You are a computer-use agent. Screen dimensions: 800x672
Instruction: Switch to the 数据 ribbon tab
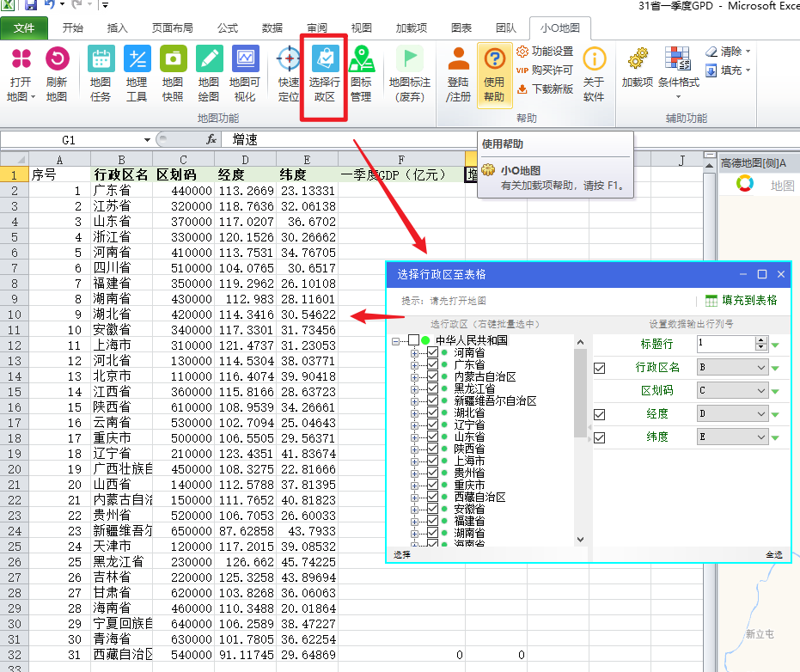(x=272, y=28)
